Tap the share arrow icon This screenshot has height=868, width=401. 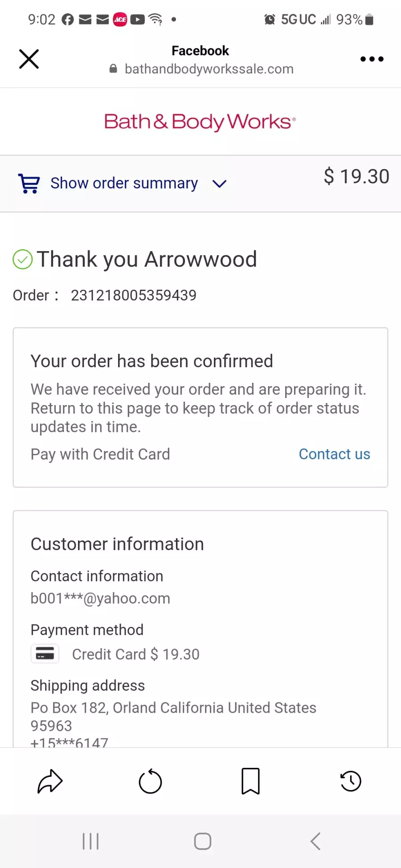click(x=50, y=781)
